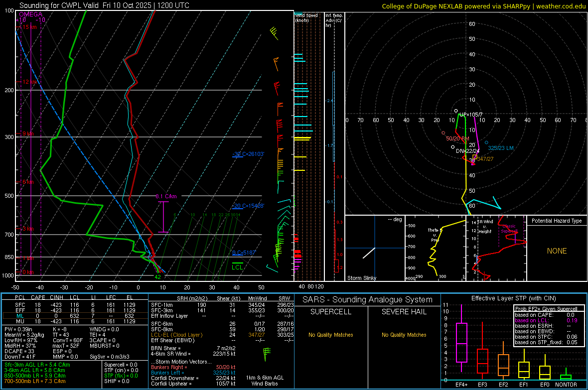Click the Effective Layer STP (with CIN) title

513,298
